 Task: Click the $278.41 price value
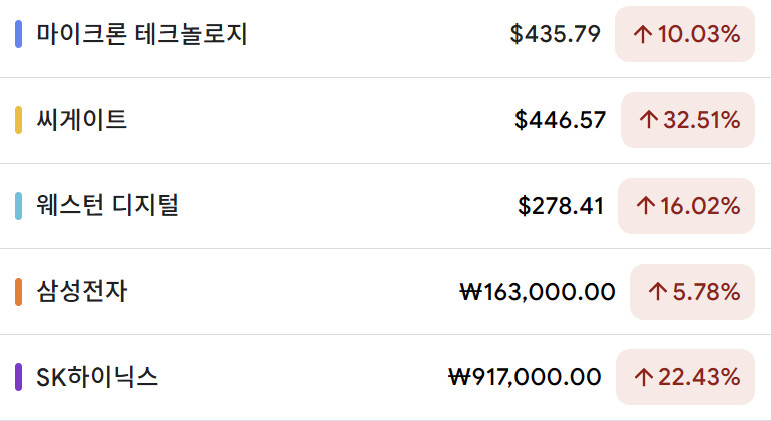[561, 206]
